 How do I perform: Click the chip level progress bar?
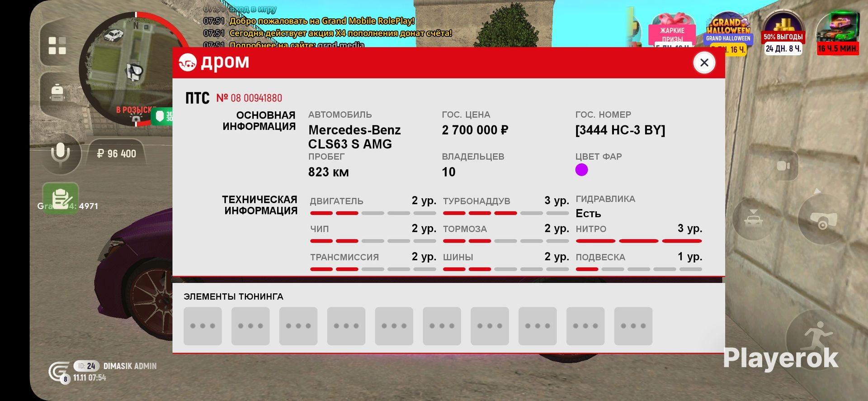click(x=373, y=241)
